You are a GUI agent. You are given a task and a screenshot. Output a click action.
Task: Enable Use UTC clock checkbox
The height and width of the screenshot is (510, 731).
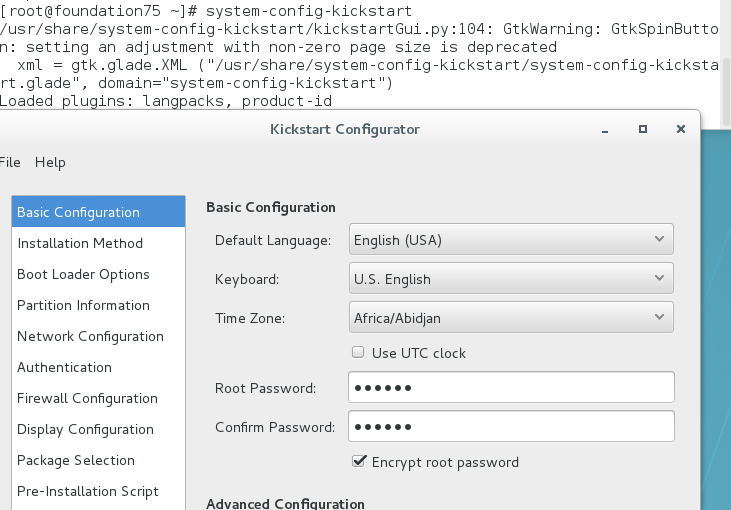tap(358, 352)
